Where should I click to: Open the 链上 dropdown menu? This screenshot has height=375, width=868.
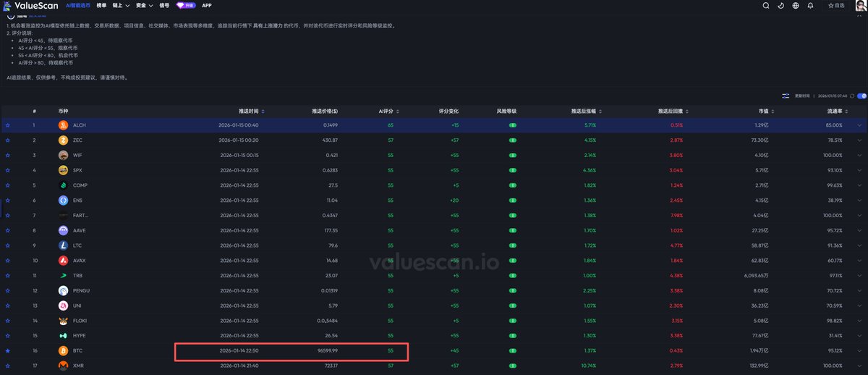121,5
